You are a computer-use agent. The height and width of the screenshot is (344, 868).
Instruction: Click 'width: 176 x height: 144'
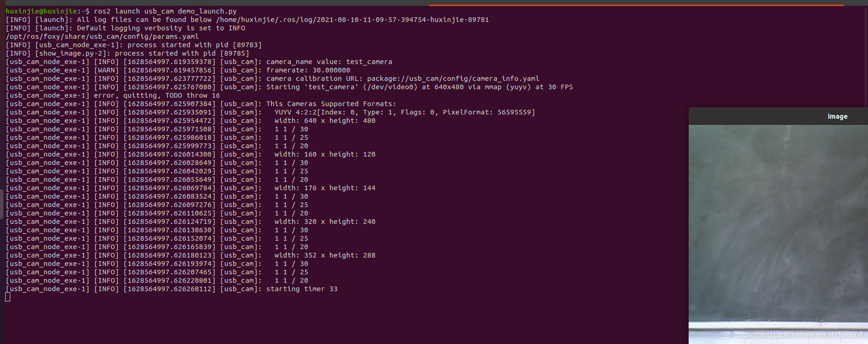[x=325, y=188]
